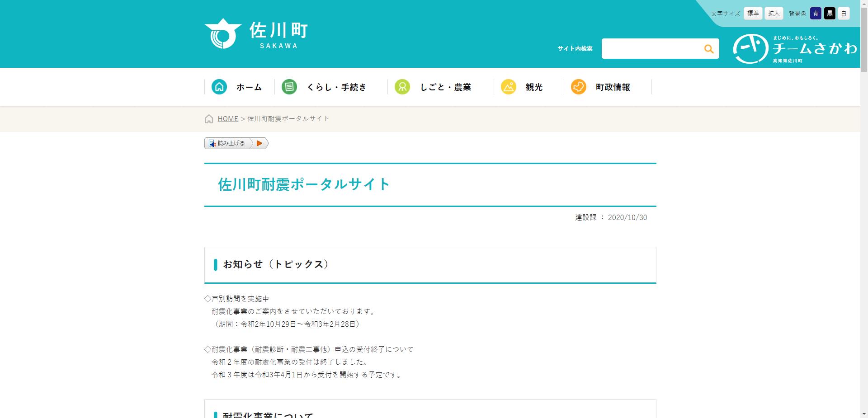Click the 観光 mountain icon
The width and height of the screenshot is (868, 418).
[509, 87]
